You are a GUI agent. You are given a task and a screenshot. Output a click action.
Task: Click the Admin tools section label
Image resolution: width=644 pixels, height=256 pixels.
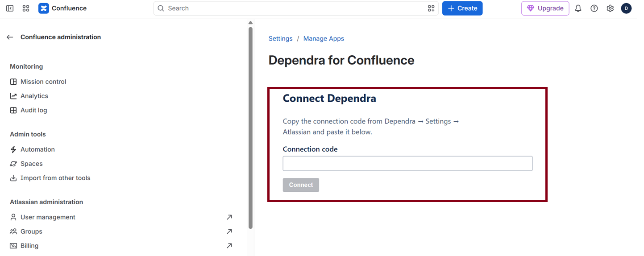click(28, 134)
